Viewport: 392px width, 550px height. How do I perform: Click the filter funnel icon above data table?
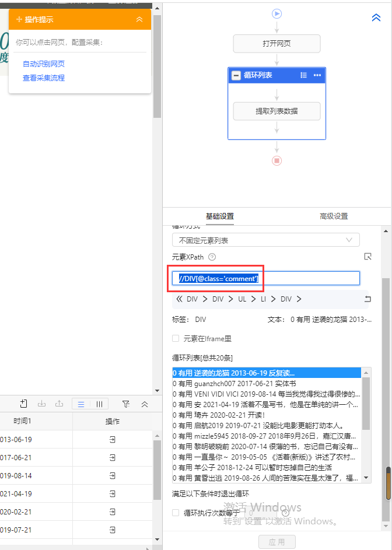[126, 404]
